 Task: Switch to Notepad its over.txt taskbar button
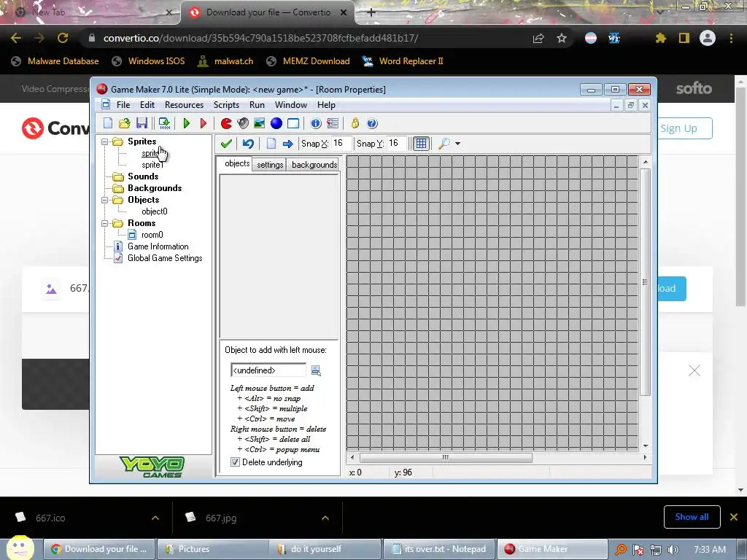pyautogui.click(x=438, y=549)
